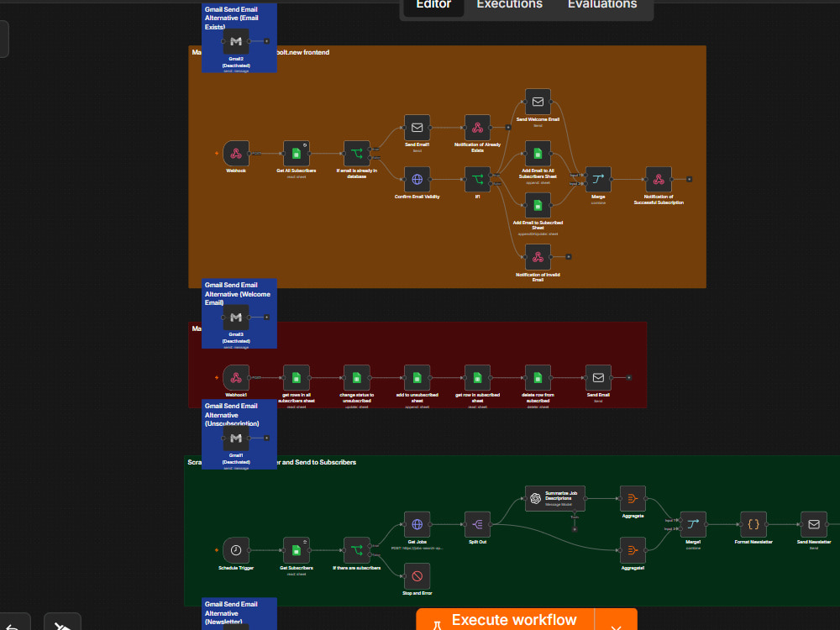Select the deactivated Gmail1 node
Viewport: 840px width, 630px height.
click(x=236, y=438)
